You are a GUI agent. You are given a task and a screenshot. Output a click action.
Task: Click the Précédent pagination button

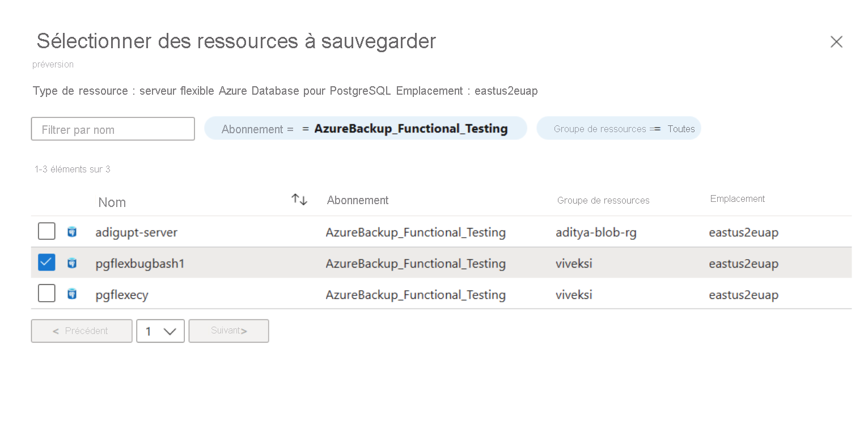tap(82, 331)
